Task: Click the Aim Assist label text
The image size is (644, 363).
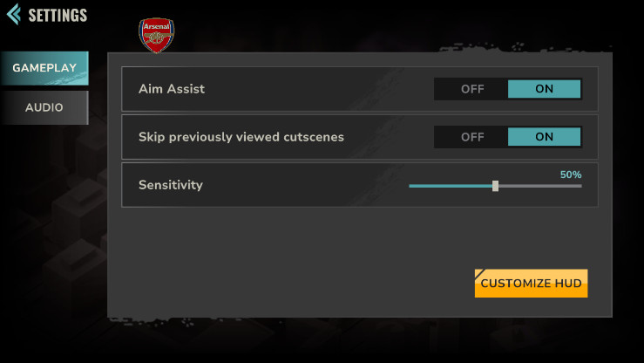Action: (172, 89)
